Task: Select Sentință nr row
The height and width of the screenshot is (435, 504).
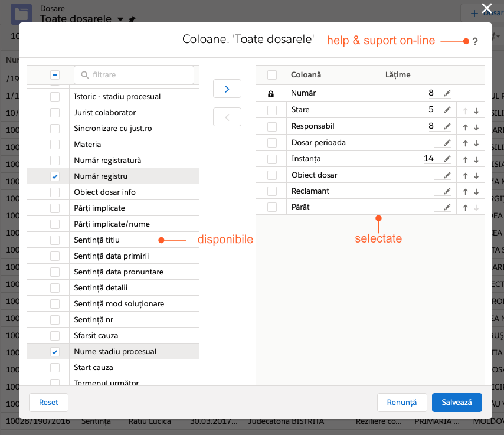Action: [113, 320]
